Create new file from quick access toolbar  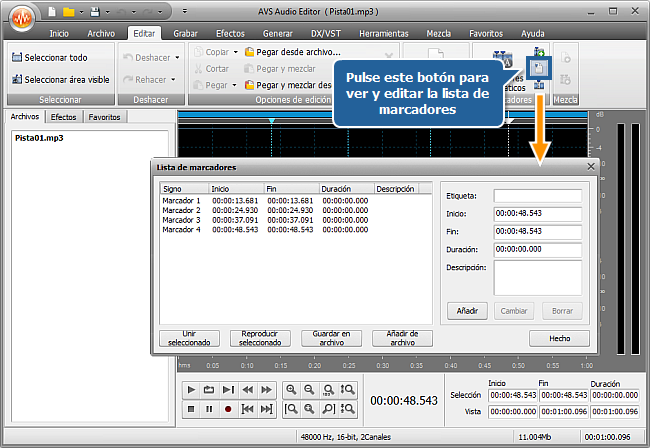52,12
